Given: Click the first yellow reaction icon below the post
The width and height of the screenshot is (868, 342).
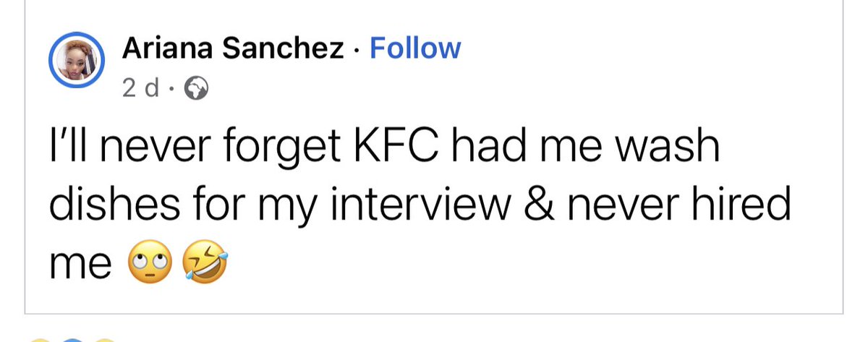Looking at the screenshot, I should coord(41,340).
